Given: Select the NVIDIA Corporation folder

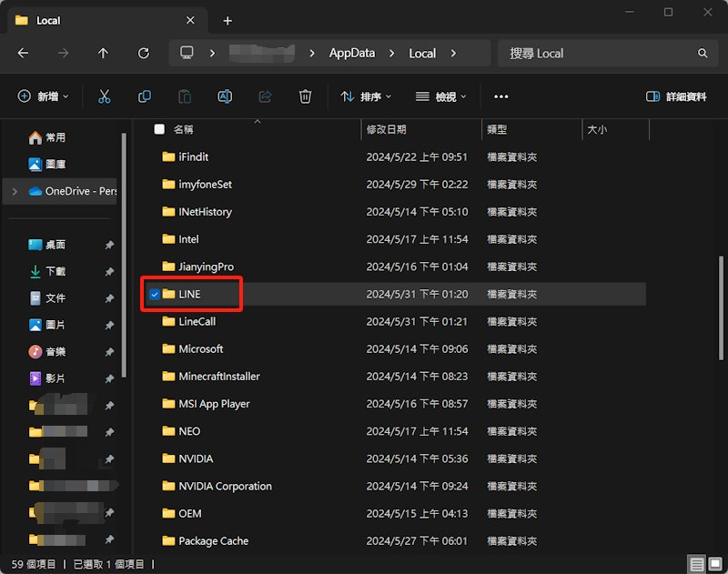Looking at the screenshot, I should click(225, 486).
